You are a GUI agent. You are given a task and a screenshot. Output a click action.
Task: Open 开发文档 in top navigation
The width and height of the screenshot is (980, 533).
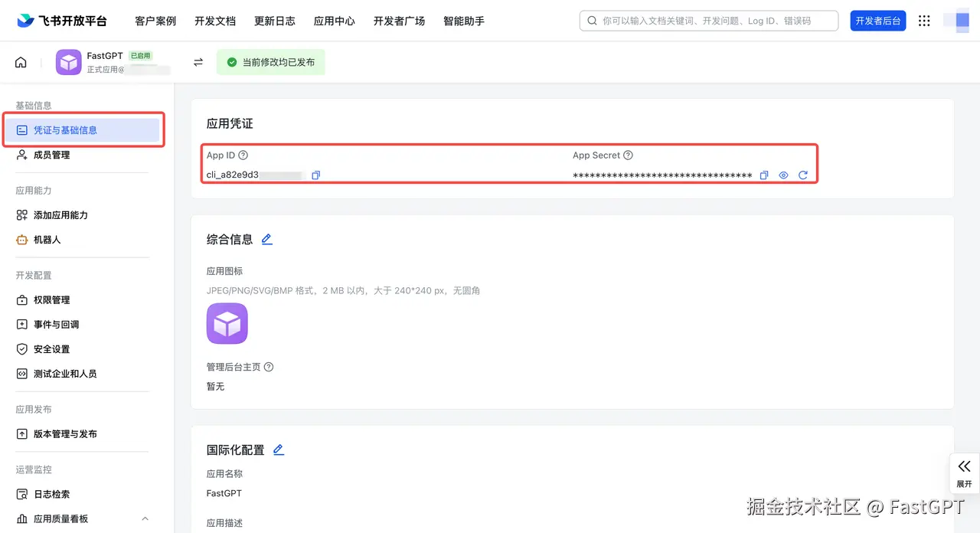[215, 21]
